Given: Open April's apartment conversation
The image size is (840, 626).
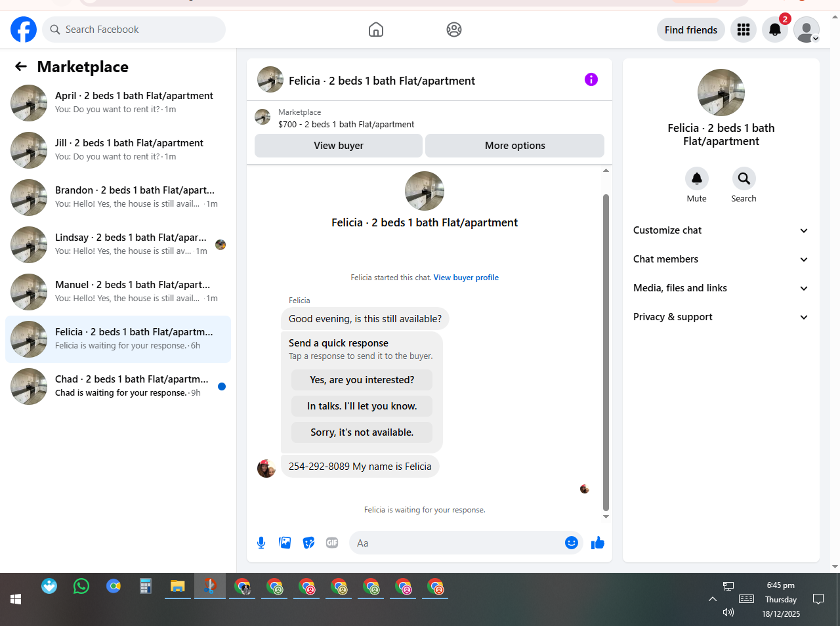Looking at the screenshot, I should [118, 103].
